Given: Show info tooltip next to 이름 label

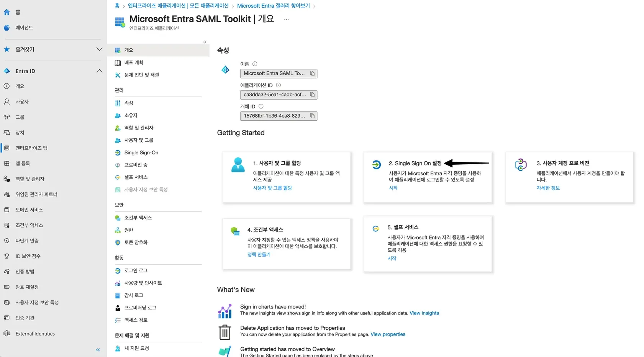Looking at the screenshot, I should (255, 64).
